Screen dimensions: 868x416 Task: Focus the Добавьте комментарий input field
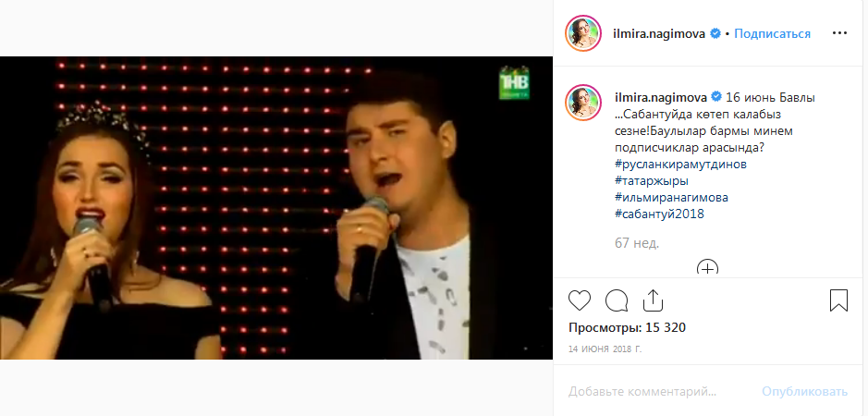(659, 392)
